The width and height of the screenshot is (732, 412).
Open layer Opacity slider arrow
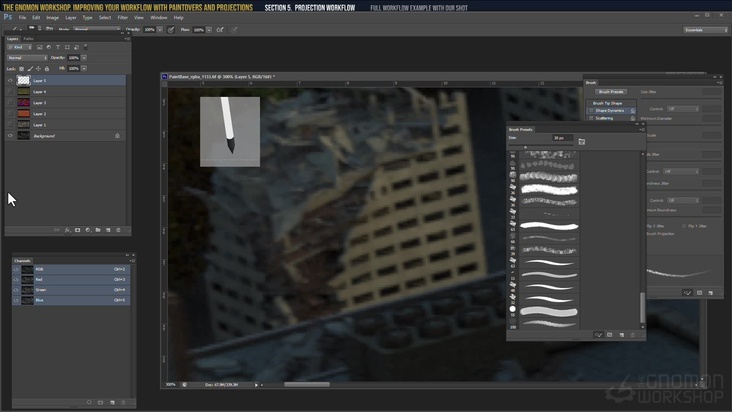point(84,58)
